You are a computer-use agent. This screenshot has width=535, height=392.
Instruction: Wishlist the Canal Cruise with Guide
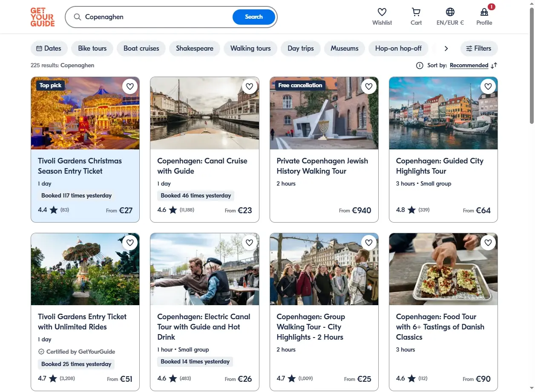[250, 86]
